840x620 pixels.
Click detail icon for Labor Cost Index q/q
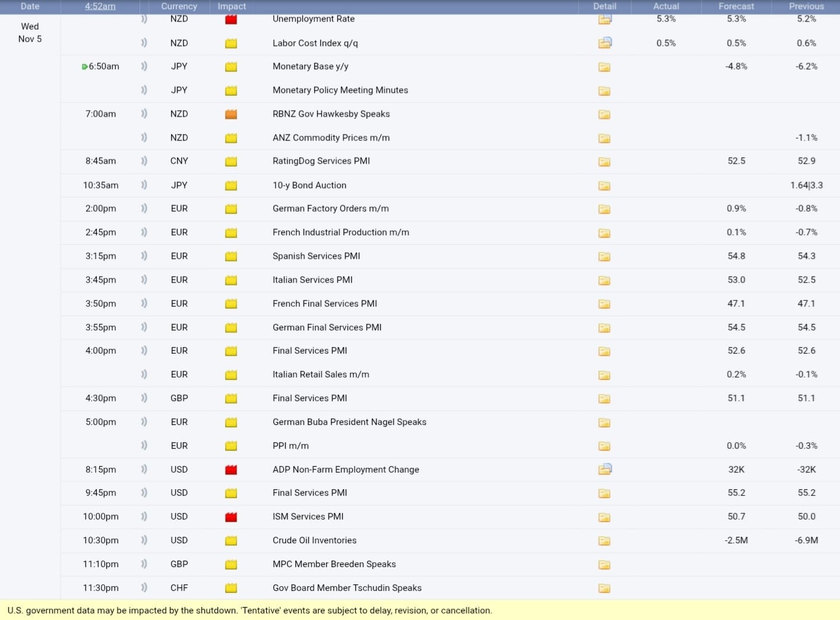[604, 43]
